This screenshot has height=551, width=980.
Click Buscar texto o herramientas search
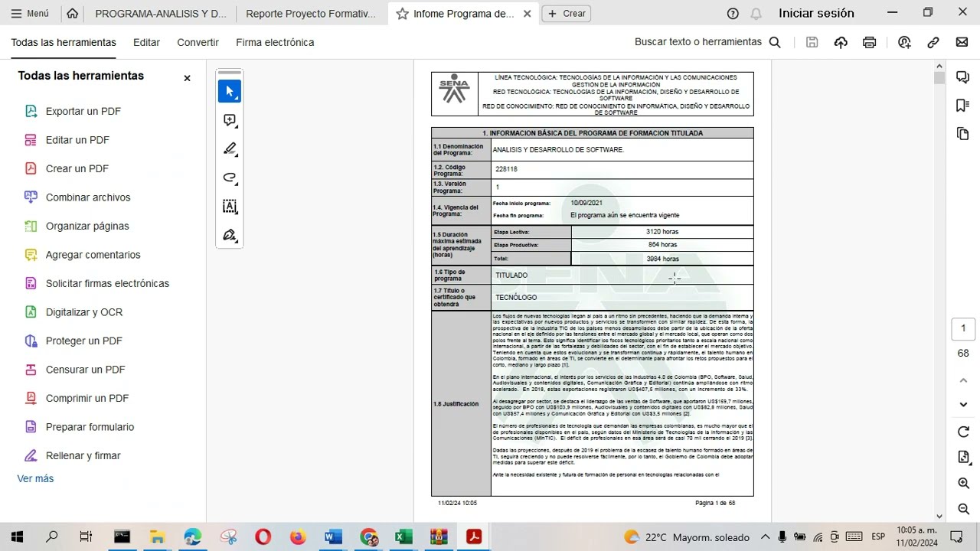(x=707, y=42)
